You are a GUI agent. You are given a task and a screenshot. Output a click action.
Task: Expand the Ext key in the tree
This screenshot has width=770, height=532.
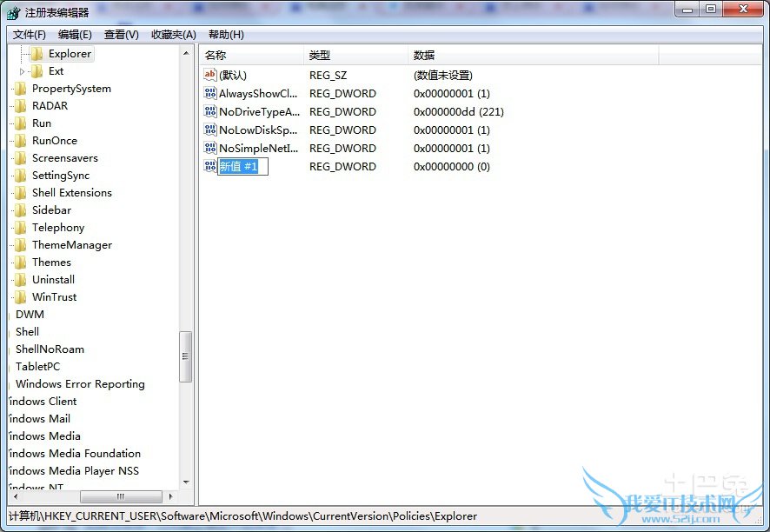tap(22, 72)
